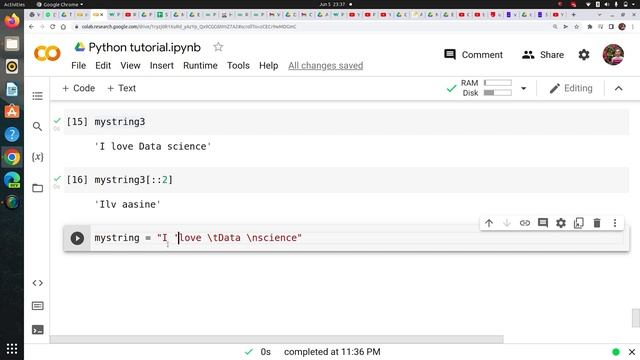
Task: Run the mystring cell
Action: pos(77,238)
